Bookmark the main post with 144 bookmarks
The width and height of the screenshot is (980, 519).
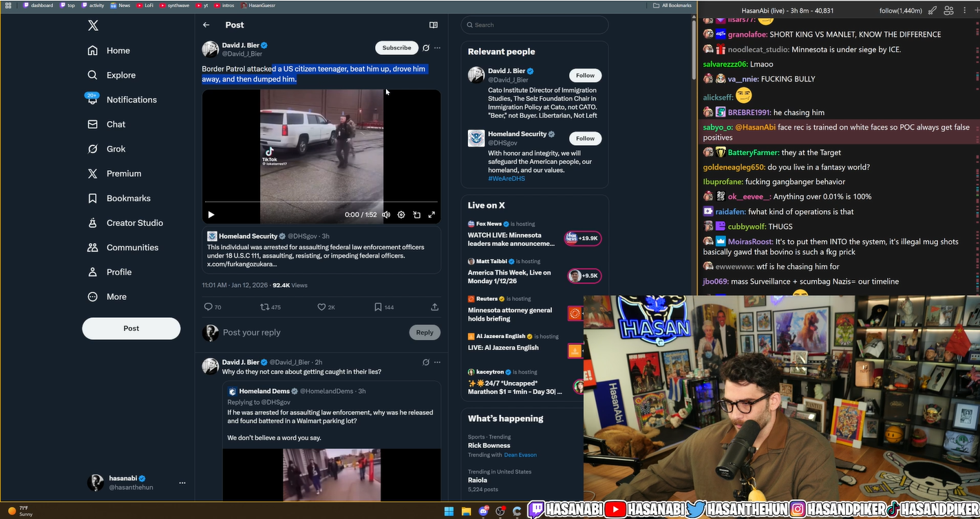click(x=384, y=307)
